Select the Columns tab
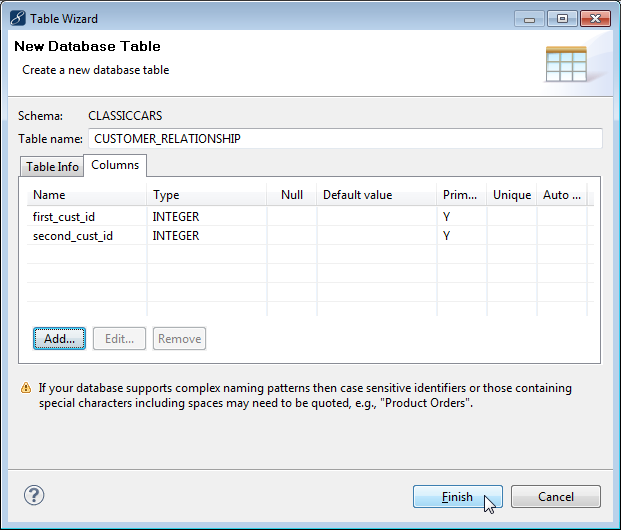This screenshot has width=621, height=530. 115,165
